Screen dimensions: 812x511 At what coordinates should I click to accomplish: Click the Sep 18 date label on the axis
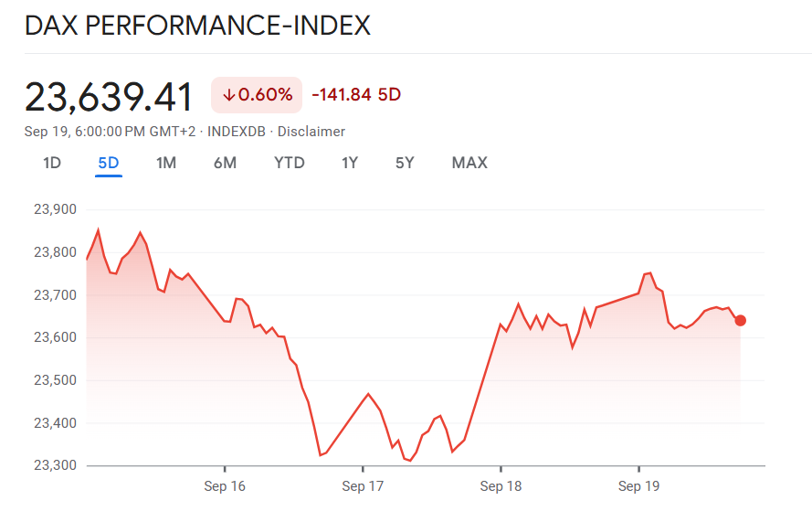(x=501, y=486)
